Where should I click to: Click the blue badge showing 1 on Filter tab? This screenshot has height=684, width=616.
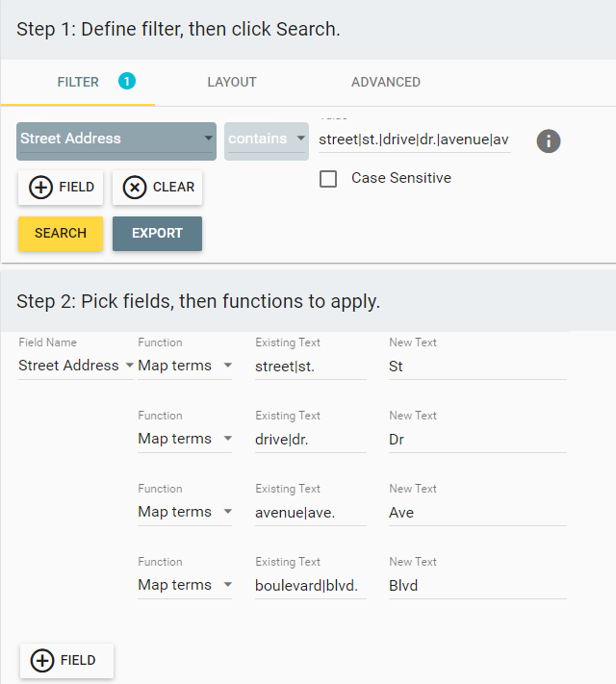[x=127, y=81]
